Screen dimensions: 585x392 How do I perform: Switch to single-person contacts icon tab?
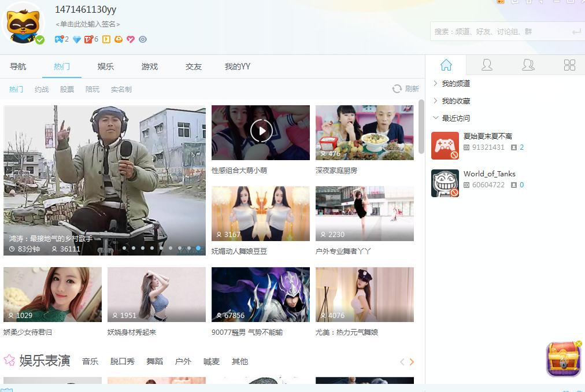pyautogui.click(x=487, y=65)
